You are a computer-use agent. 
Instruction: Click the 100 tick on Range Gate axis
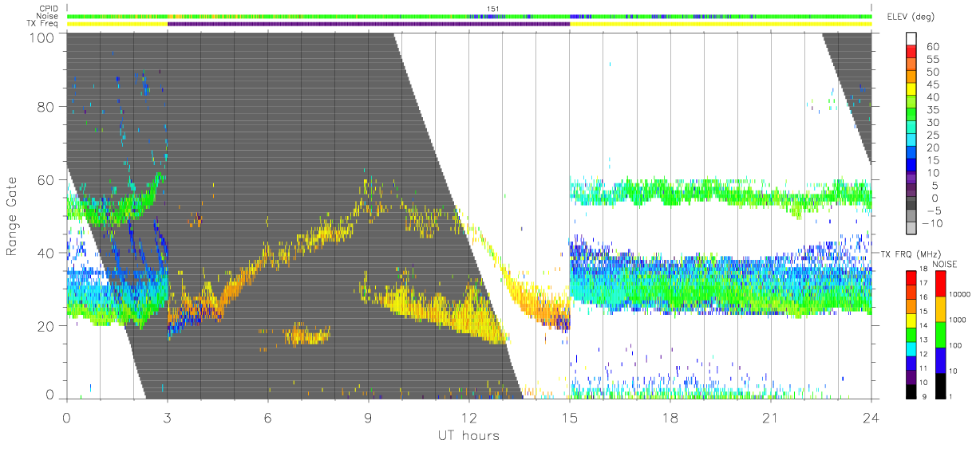point(43,37)
